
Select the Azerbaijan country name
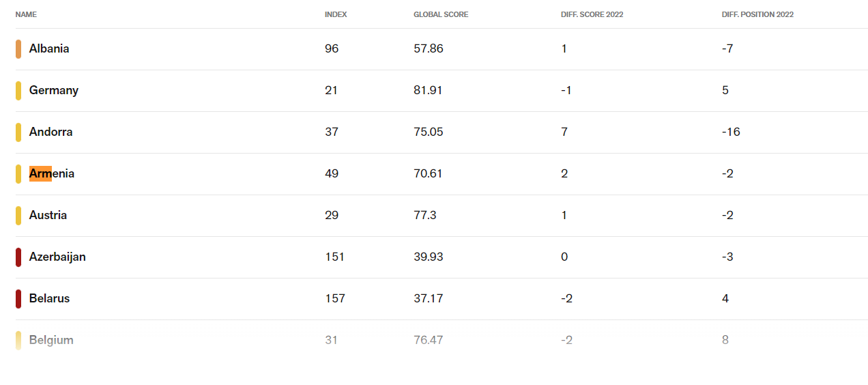pos(57,257)
